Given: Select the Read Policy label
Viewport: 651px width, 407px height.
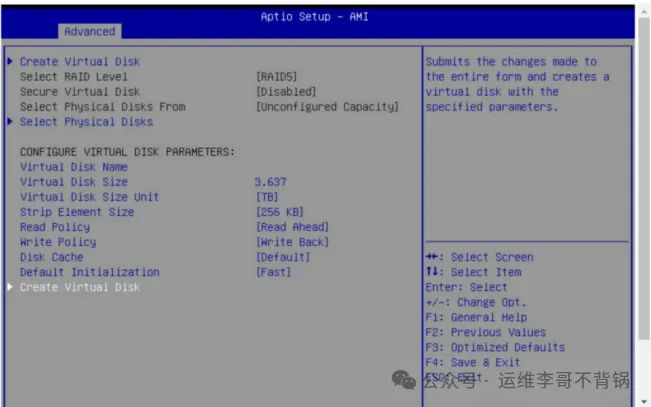Looking at the screenshot, I should (55, 227).
